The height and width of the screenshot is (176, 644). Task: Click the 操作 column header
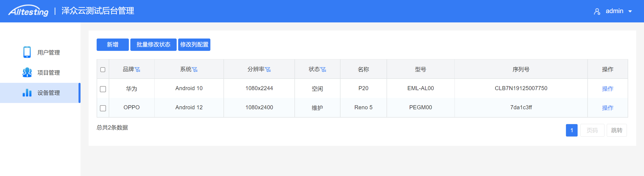[608, 69]
